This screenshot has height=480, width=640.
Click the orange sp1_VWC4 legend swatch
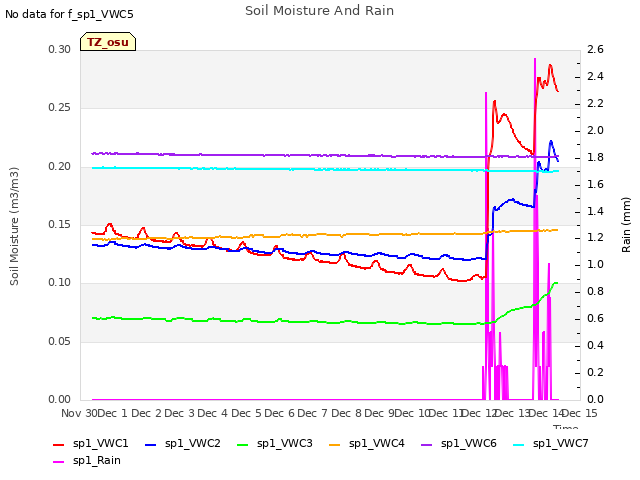(335, 444)
